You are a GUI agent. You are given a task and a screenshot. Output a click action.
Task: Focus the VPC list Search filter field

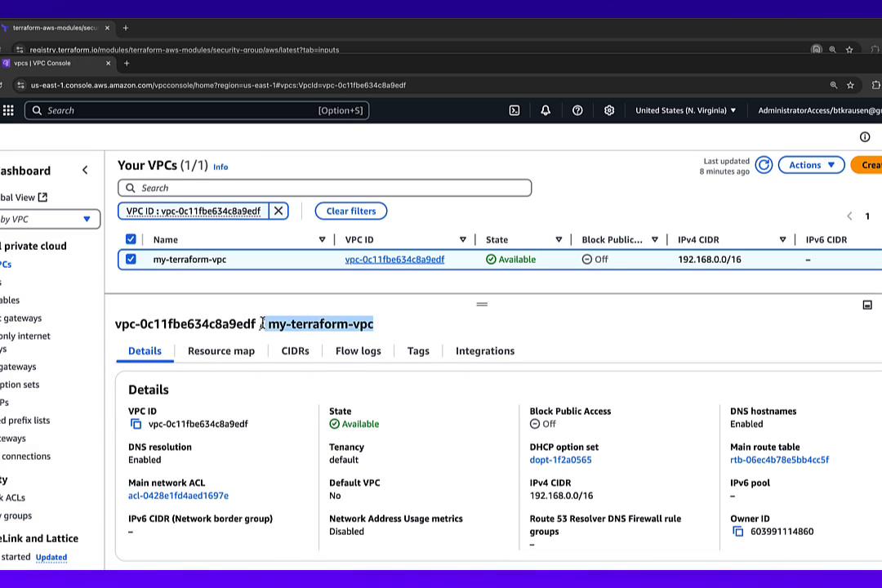[x=324, y=188]
